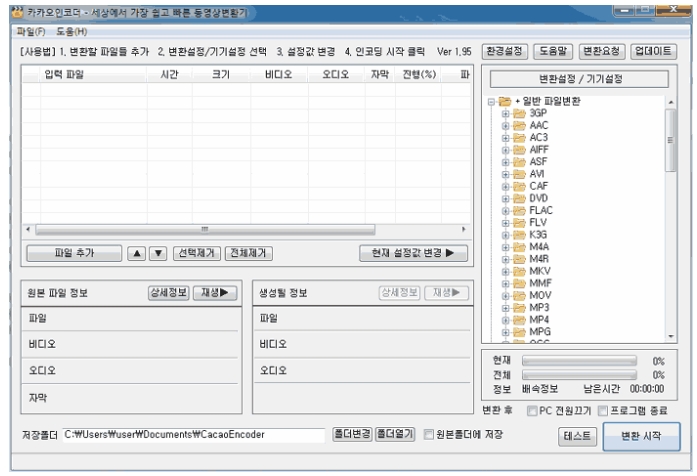Screen dimensions: 697x476
Task: Click the MMF folder icon
Action: pyautogui.click(x=519, y=284)
